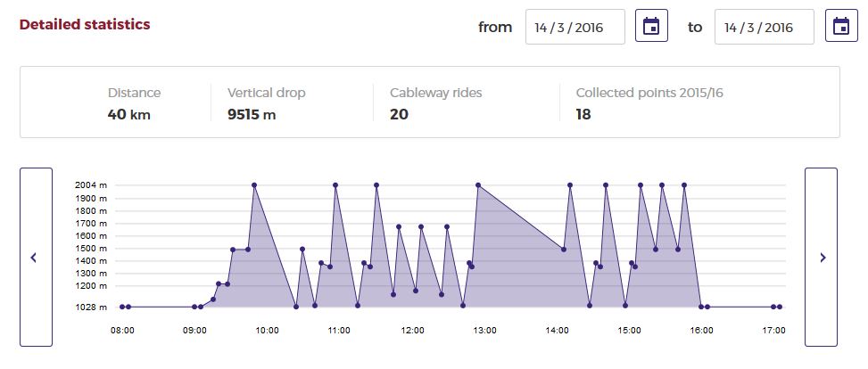Select the 2004 m peak point at 13:00
Viewport: 868px width, 369px height.
click(478, 185)
